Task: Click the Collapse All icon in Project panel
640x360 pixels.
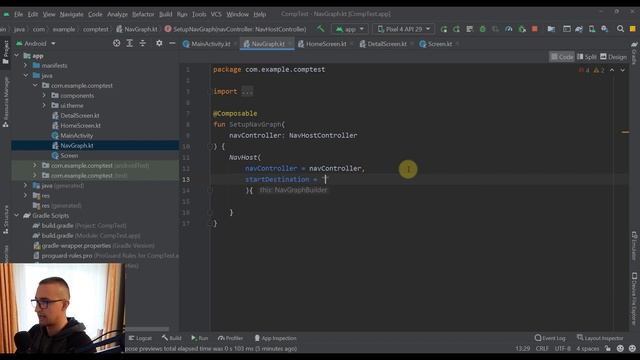Action: pyautogui.click(x=142, y=43)
